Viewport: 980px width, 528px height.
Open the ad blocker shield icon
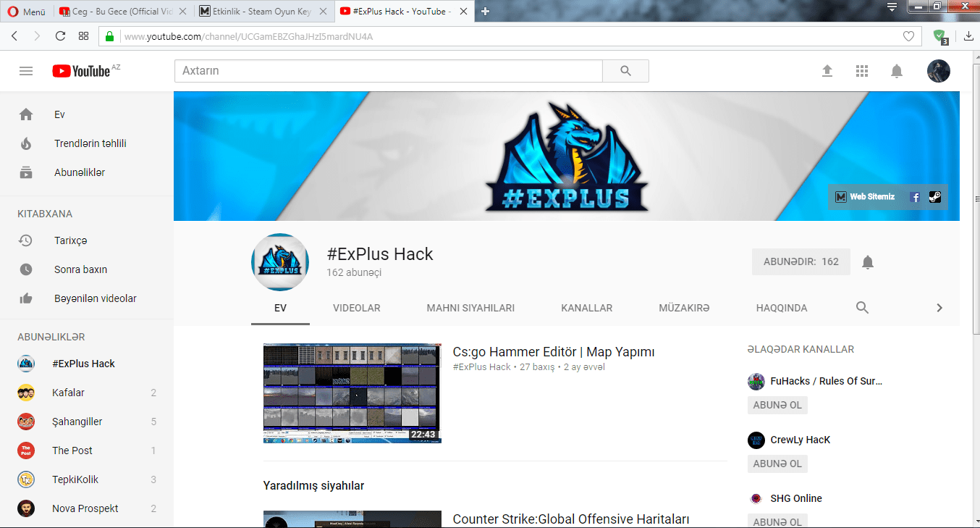[x=939, y=36]
